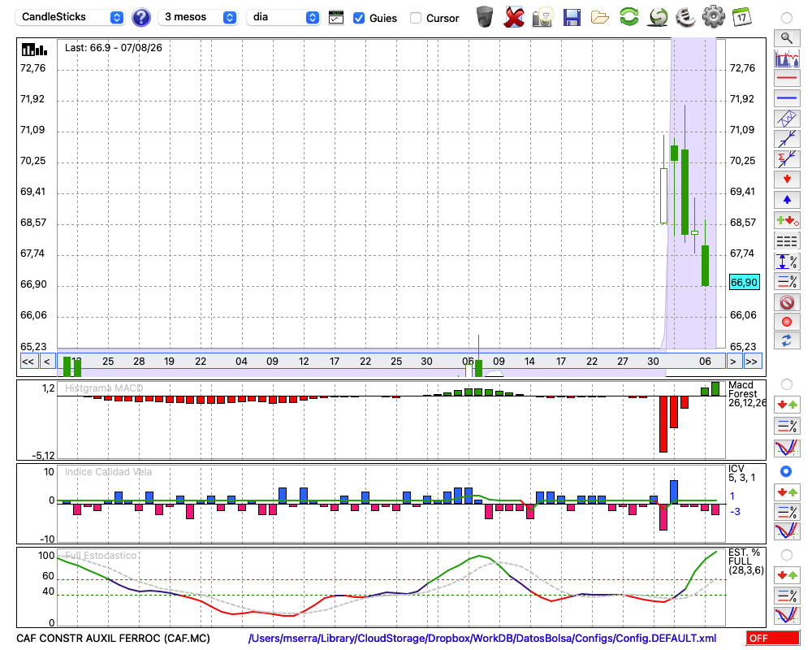Select the radio button beside ICV panel
This screenshot has width=812, height=650.
(x=786, y=471)
